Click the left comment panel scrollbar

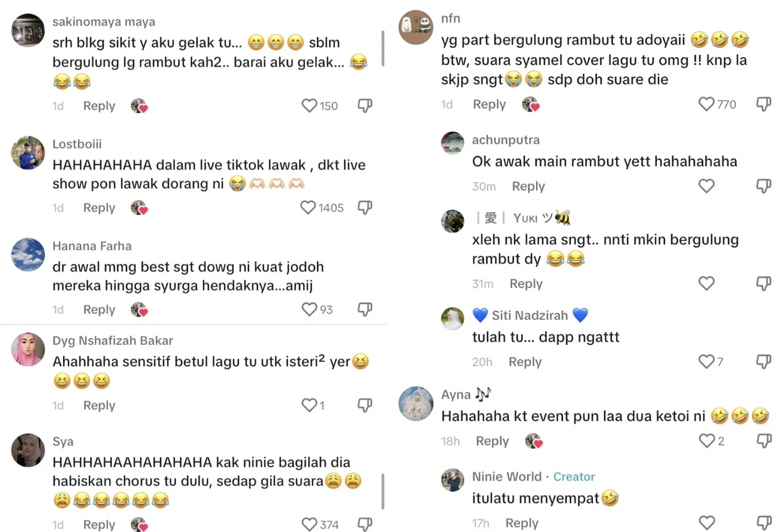(x=383, y=49)
